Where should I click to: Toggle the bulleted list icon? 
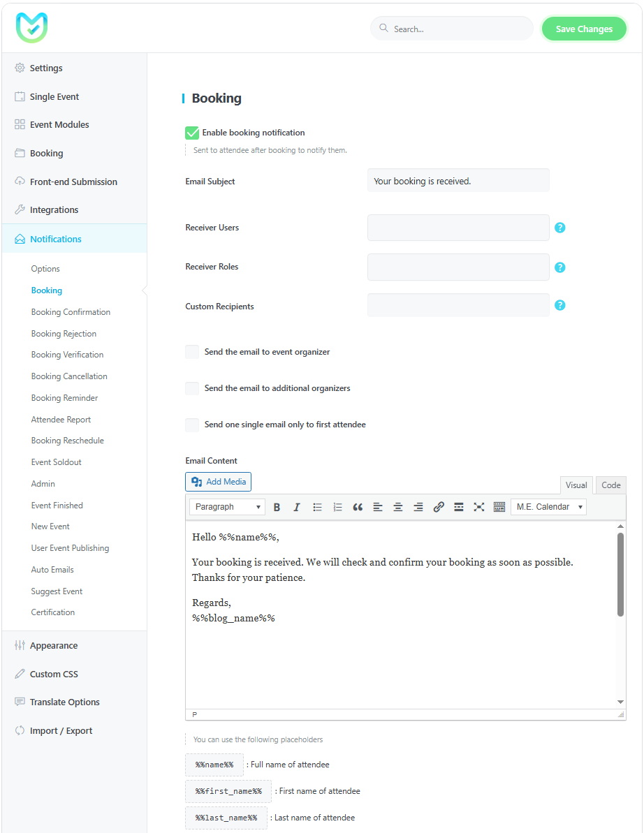(x=317, y=507)
